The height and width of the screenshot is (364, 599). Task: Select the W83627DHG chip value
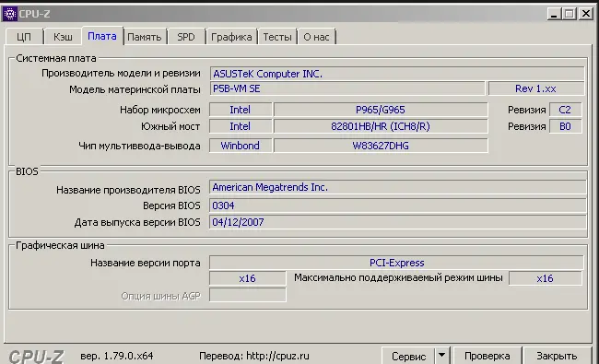[381, 146]
